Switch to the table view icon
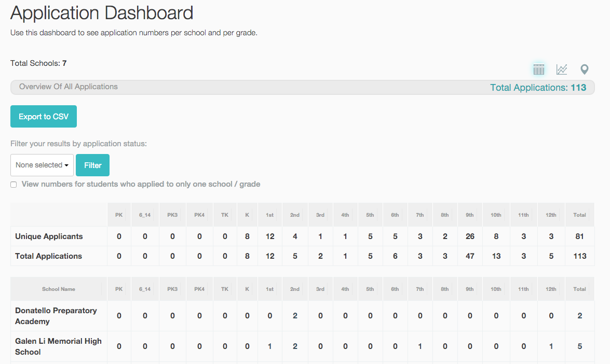The width and height of the screenshot is (610, 364). pos(539,69)
